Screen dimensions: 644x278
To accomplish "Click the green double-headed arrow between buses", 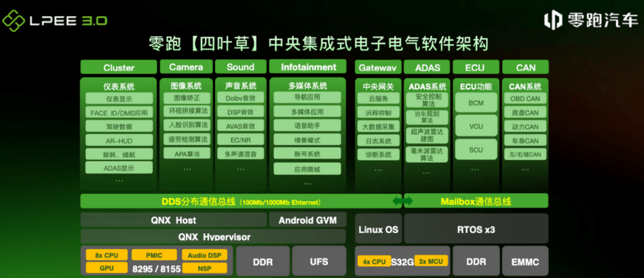I will pos(402,201).
